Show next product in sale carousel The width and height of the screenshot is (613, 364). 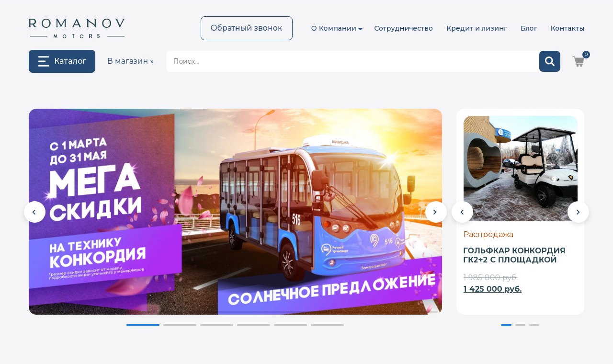(x=578, y=212)
